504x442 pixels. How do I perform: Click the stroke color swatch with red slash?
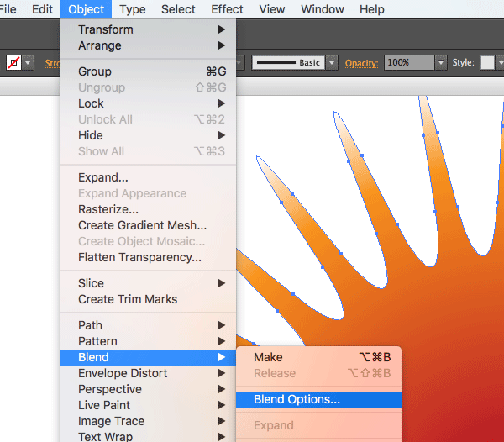(x=13, y=63)
